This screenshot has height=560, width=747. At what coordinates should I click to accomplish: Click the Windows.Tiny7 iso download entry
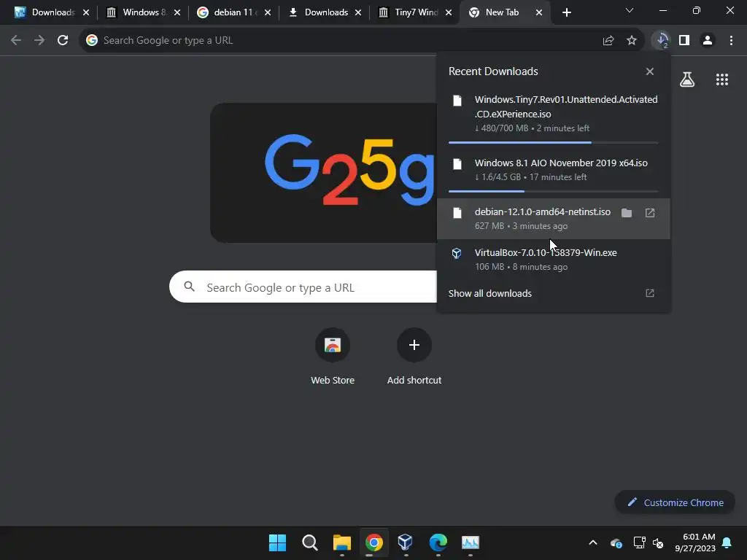554,113
